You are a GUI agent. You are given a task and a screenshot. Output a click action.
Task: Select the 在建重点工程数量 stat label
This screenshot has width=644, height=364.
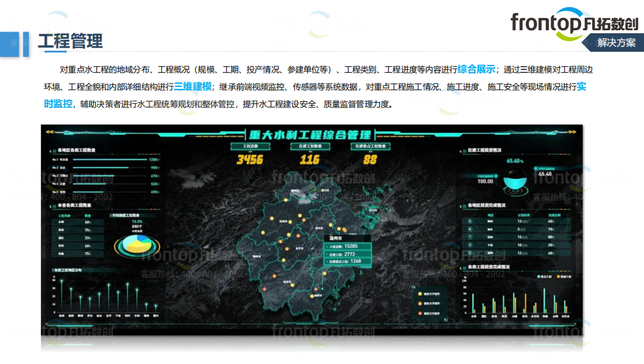tap(370, 146)
